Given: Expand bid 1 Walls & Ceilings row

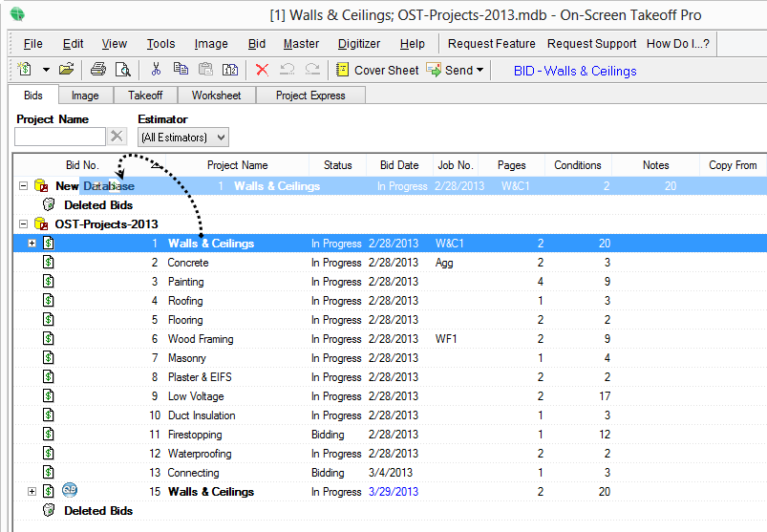Looking at the screenshot, I should (32, 243).
